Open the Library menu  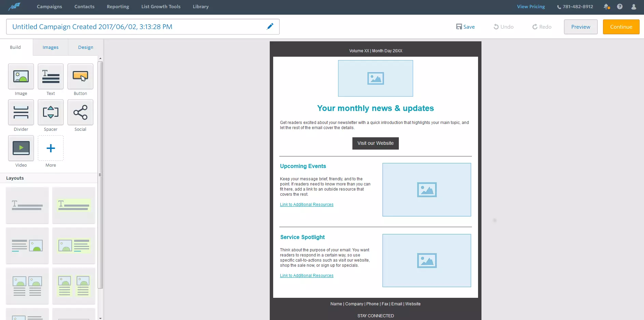[x=200, y=6]
